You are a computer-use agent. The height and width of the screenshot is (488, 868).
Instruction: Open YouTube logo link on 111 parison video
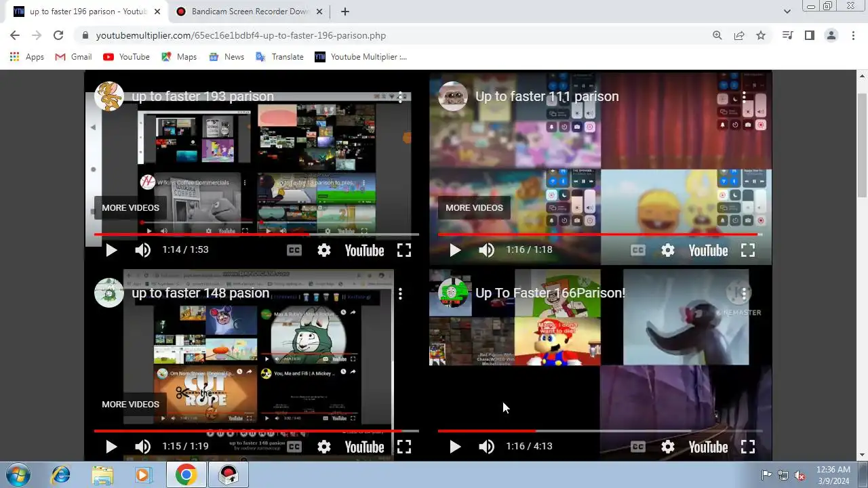708,250
